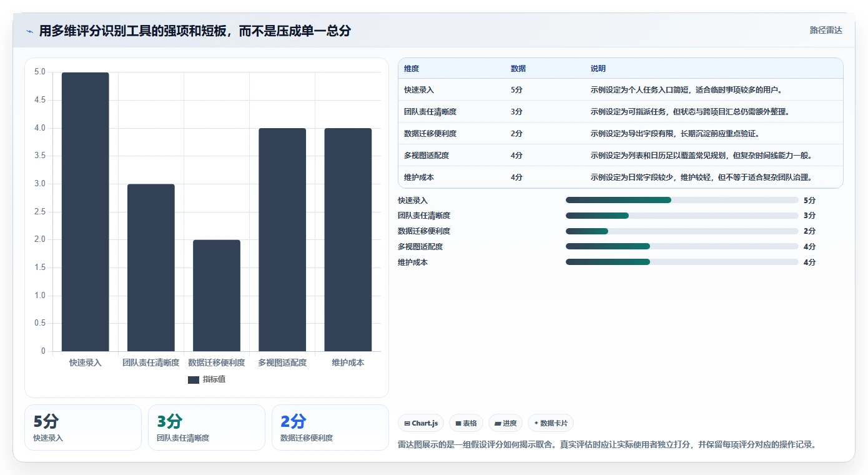Click the 维护成本 label left of the progress bars

(x=413, y=262)
